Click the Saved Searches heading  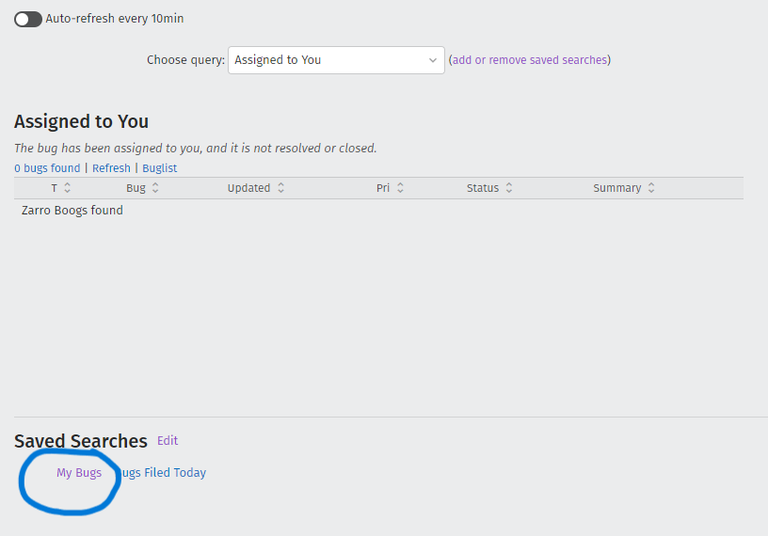pyautogui.click(x=80, y=441)
